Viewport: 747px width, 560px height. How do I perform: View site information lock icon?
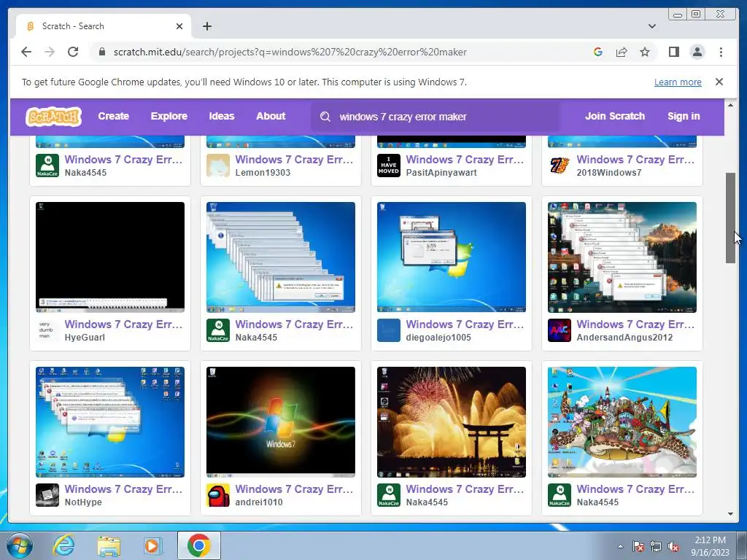point(101,52)
